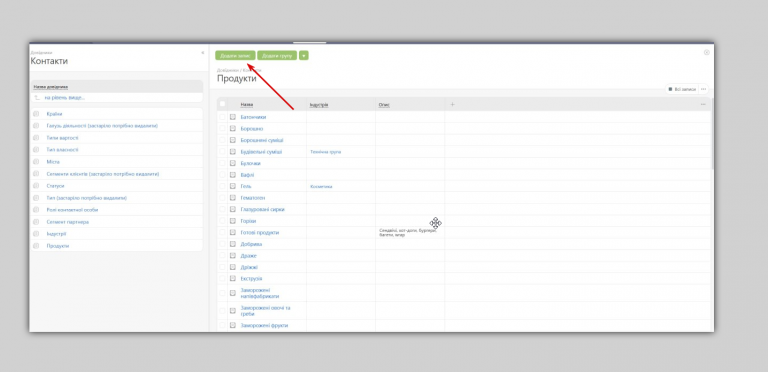The height and width of the screenshot is (372, 768).
Task: Click the directory icon beside Тип власності
Action: [x=36, y=150]
